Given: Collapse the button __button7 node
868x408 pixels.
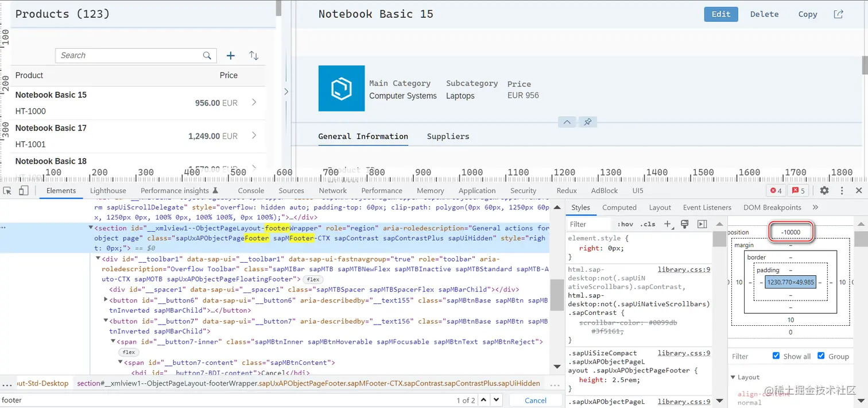Looking at the screenshot, I should [x=106, y=321].
